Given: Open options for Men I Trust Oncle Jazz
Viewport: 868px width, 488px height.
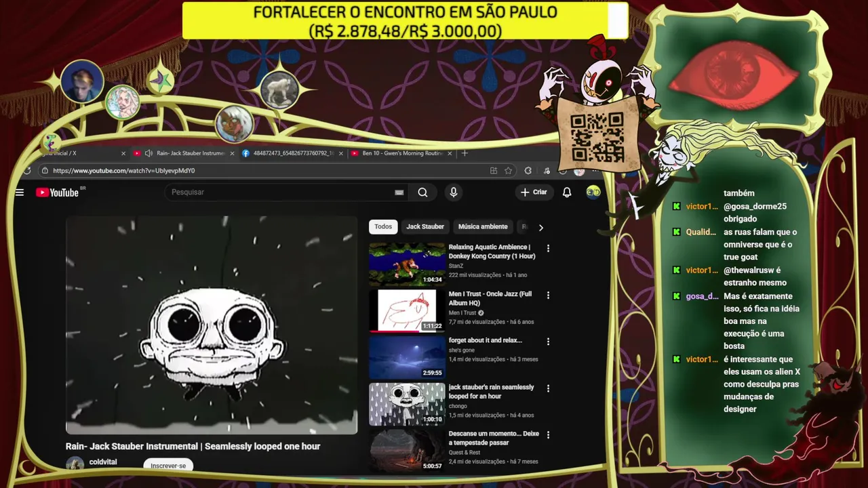Looking at the screenshot, I should (x=548, y=295).
